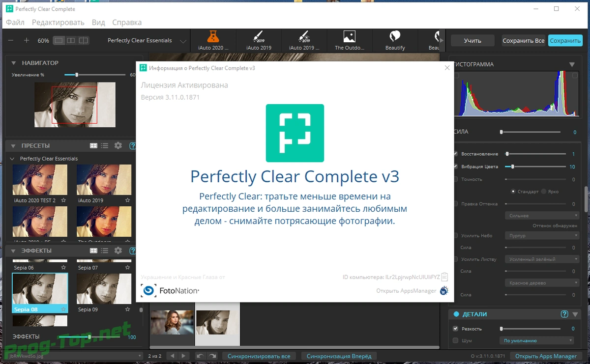Star the iAuto 2019 preset as favorite

[x=127, y=200]
